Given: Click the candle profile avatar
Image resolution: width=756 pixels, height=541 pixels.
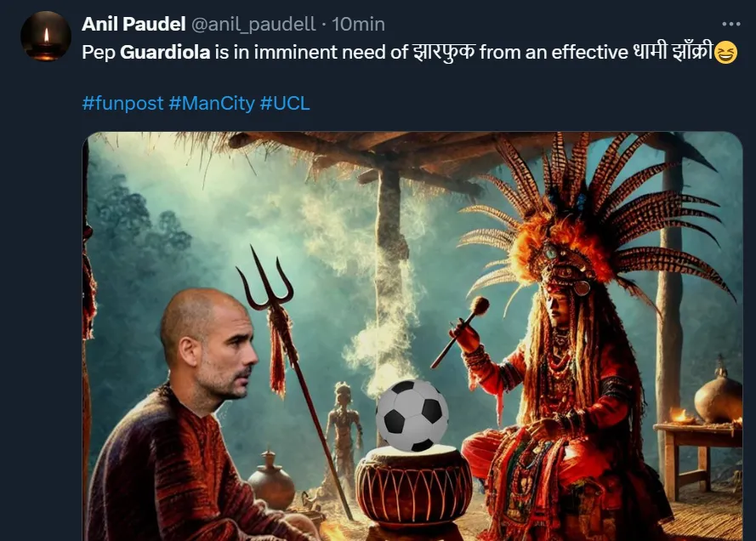Looking at the screenshot, I should click(x=46, y=37).
